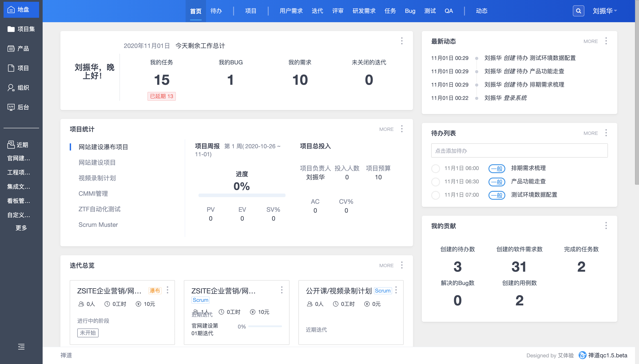Open the 后台 monitor icon in sidebar

coord(11,107)
